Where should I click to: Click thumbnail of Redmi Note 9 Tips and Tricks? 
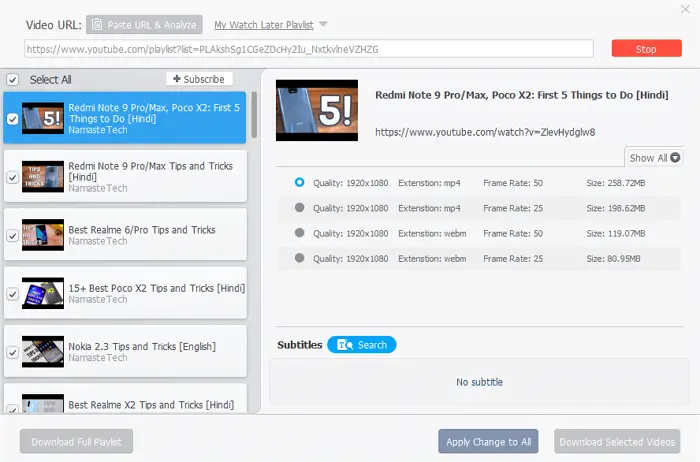coord(43,177)
